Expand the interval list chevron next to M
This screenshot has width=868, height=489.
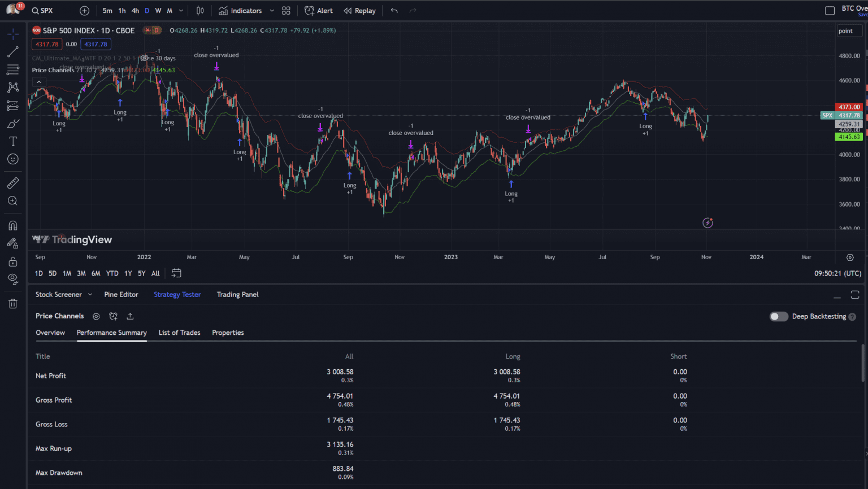(x=180, y=10)
